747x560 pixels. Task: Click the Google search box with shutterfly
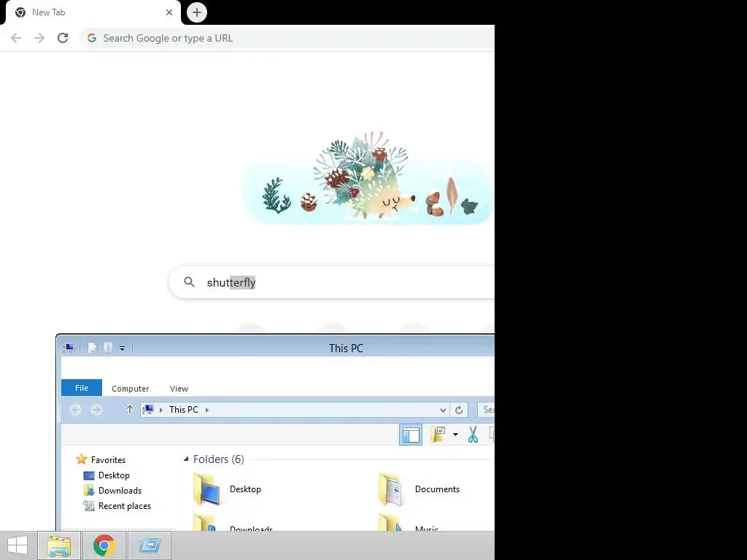tap(332, 282)
